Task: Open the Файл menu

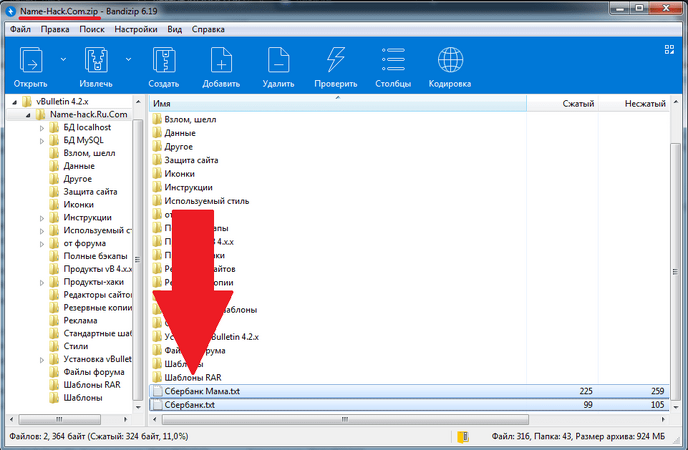Action: [x=20, y=30]
